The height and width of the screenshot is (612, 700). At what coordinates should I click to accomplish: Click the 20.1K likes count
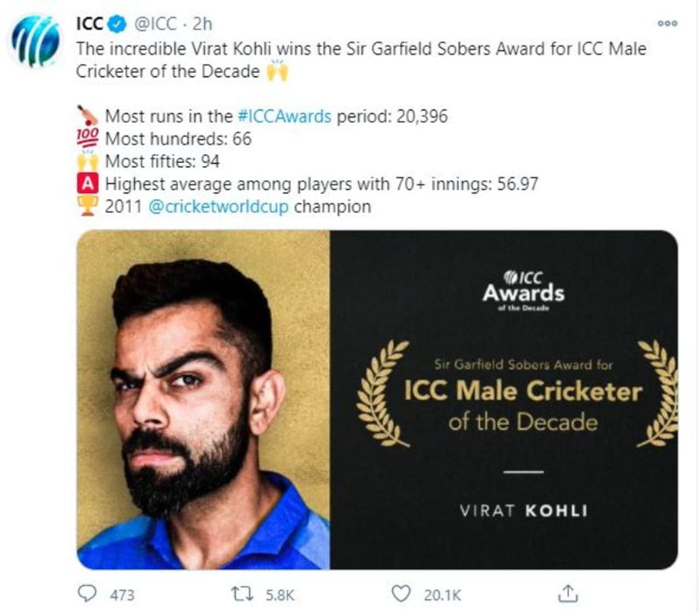(442, 595)
